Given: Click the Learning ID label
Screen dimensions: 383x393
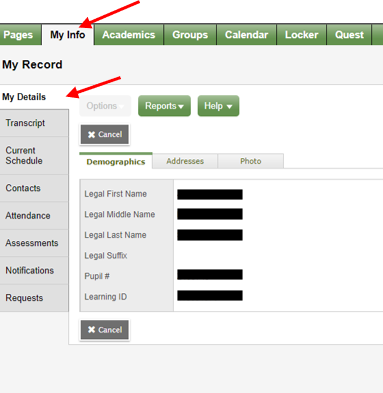Looking at the screenshot, I should (x=105, y=297).
